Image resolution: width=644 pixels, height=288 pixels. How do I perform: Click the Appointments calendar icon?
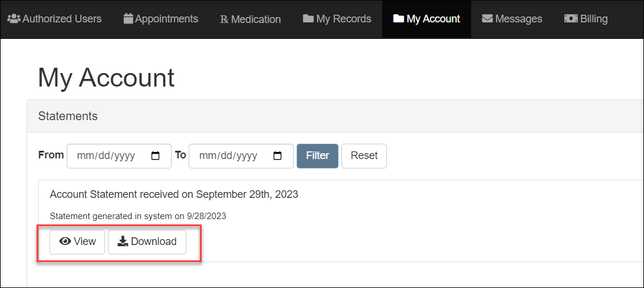128,19
